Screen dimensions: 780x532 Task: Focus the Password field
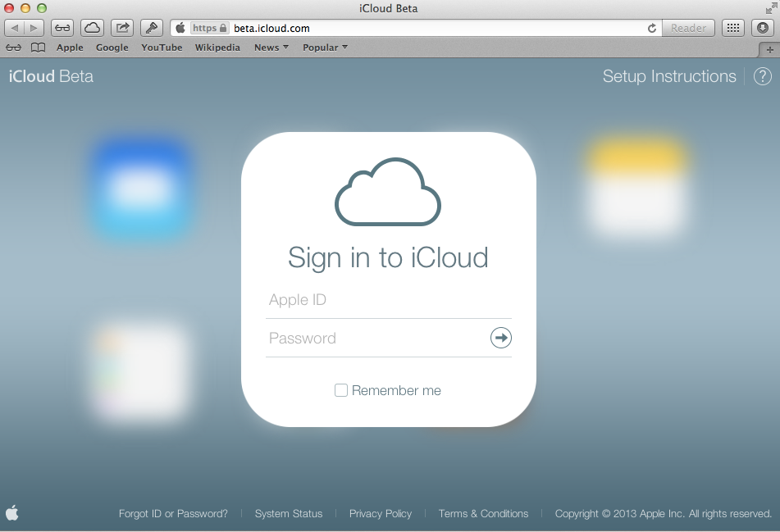(x=377, y=338)
